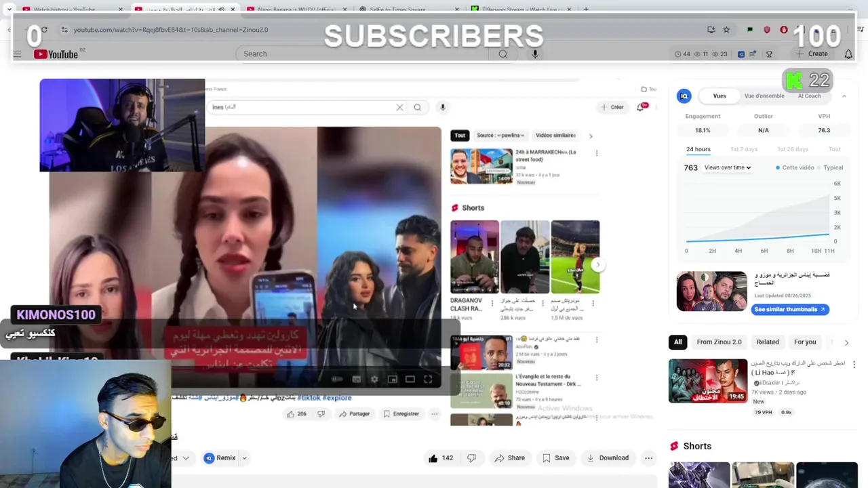Collapse the stats panel with chevron

pos(844,96)
